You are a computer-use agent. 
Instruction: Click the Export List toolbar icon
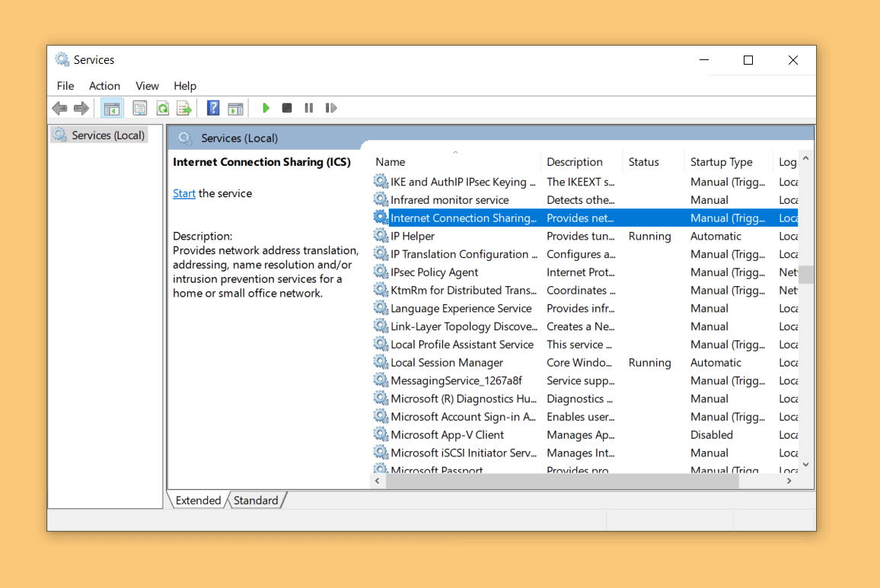(184, 108)
